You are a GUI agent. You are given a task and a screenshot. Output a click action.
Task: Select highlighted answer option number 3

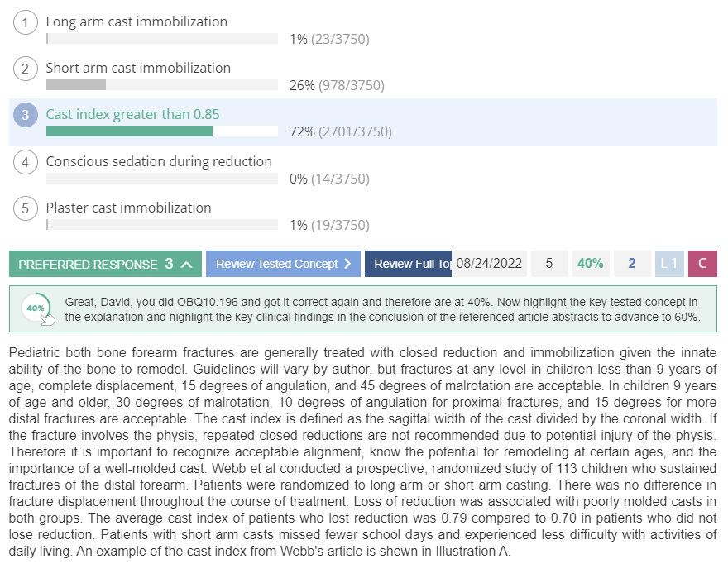coord(25,115)
